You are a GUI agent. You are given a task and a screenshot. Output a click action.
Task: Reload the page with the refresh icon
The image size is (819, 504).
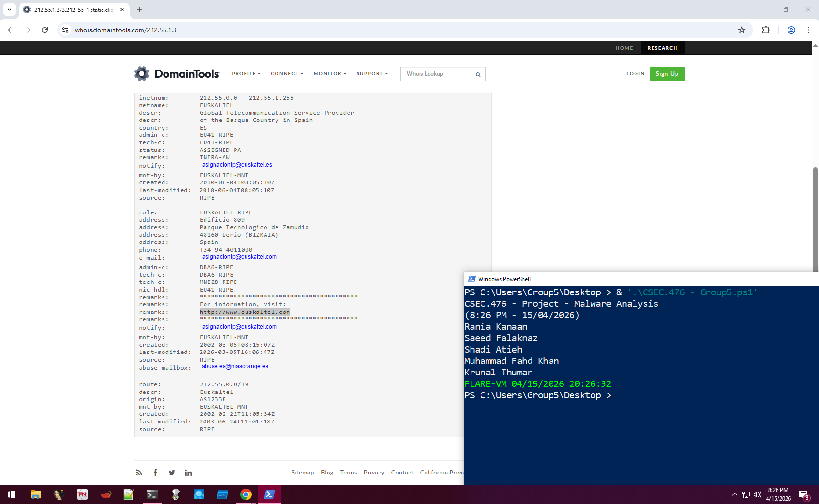[45, 30]
